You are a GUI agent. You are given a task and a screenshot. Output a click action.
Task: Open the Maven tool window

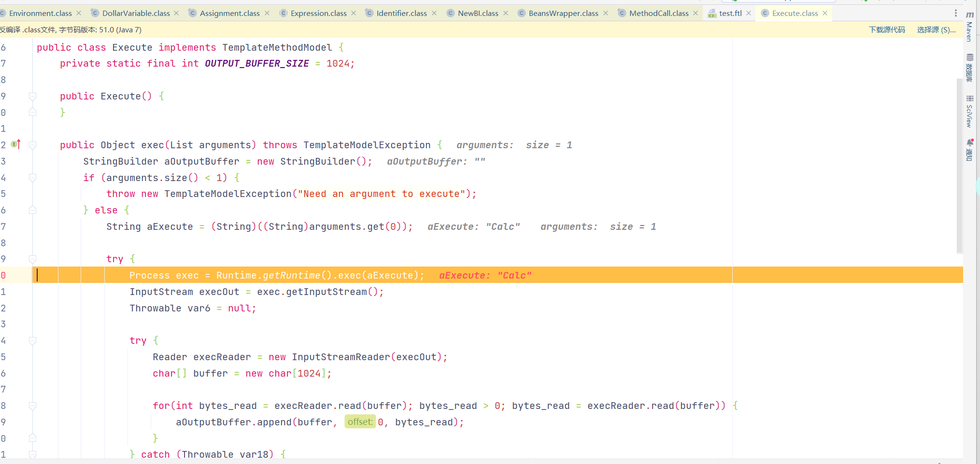tap(969, 27)
